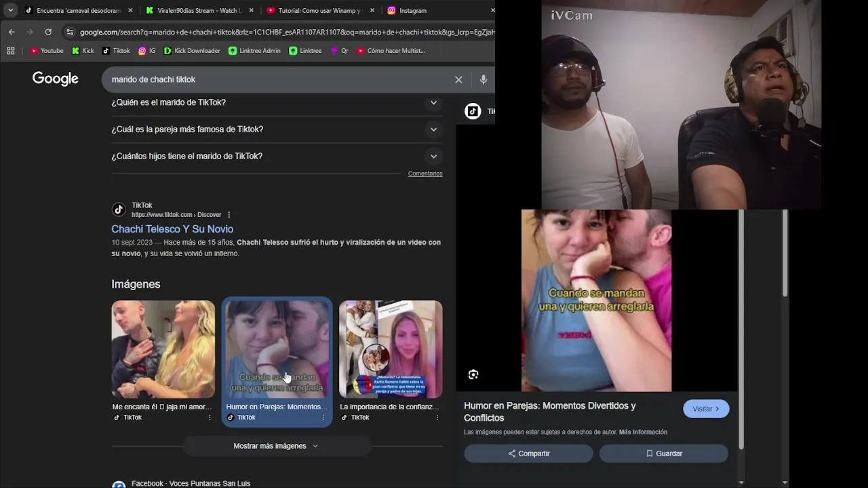Viewport: 868px width, 488px height.
Task: Click 'Me encanta él 🫶 jaja mi amor...' caption
Action: tap(162, 407)
